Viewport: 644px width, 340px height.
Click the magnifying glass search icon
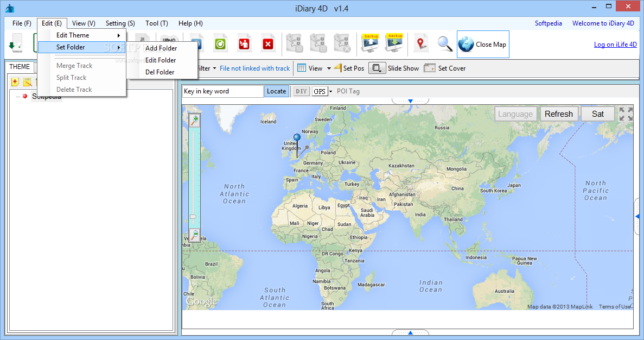[445, 43]
